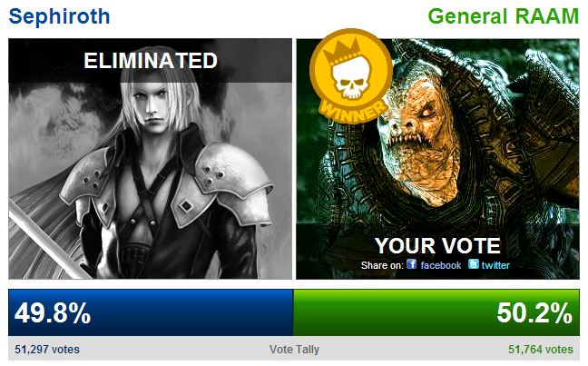This screenshot has height=366, width=588.
Task: Click the General RAAM name heading
Action: click(x=504, y=16)
